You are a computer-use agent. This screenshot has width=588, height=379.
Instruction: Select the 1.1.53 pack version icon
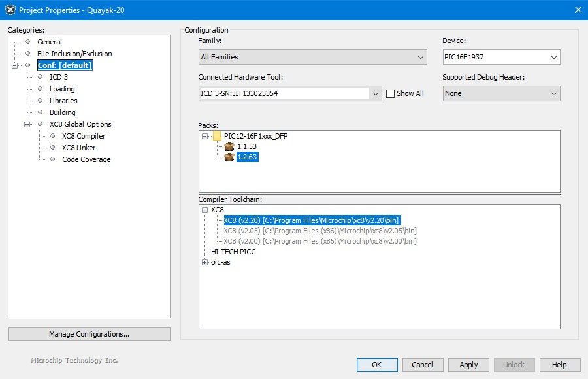coord(229,147)
